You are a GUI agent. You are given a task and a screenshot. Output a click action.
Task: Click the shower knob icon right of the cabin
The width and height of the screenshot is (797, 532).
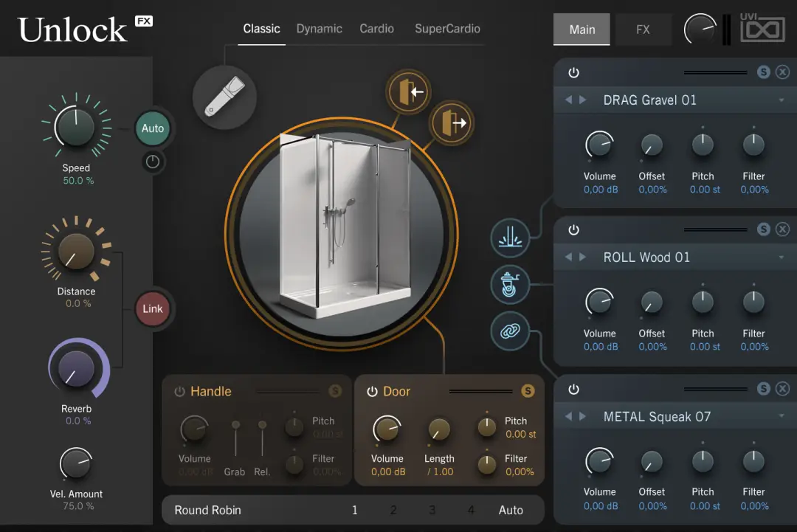[x=511, y=284]
